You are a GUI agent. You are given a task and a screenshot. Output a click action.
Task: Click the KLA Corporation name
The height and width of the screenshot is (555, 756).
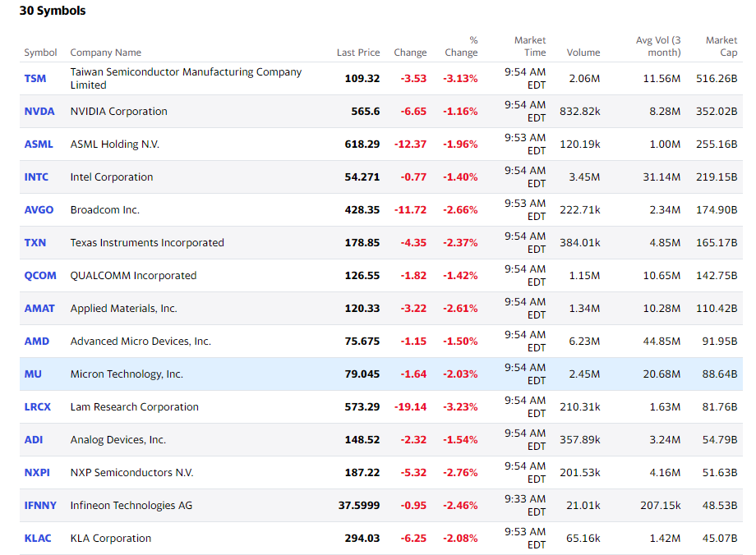(x=111, y=538)
